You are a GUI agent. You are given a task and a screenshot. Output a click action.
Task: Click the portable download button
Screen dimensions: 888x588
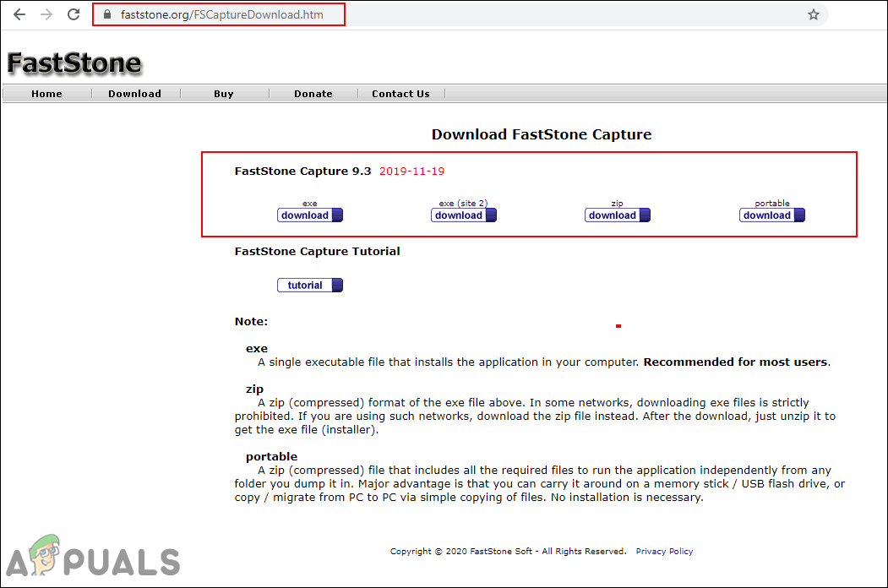click(772, 215)
